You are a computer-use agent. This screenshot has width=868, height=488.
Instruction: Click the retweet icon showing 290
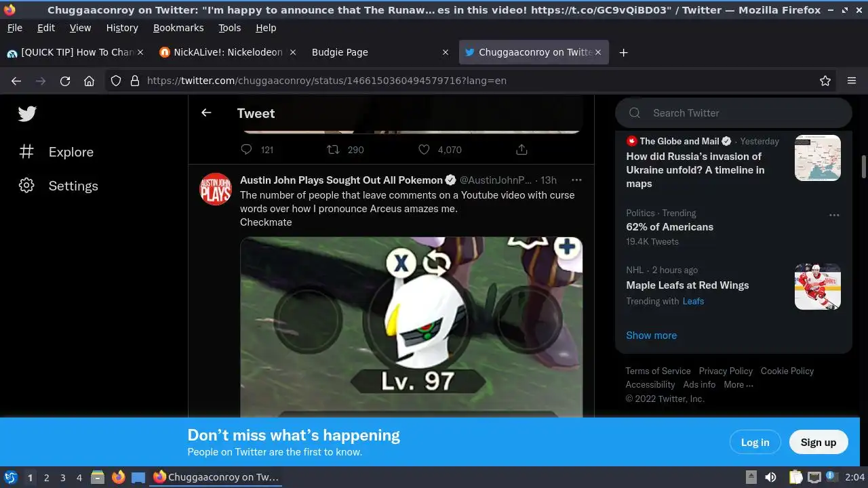click(x=333, y=149)
